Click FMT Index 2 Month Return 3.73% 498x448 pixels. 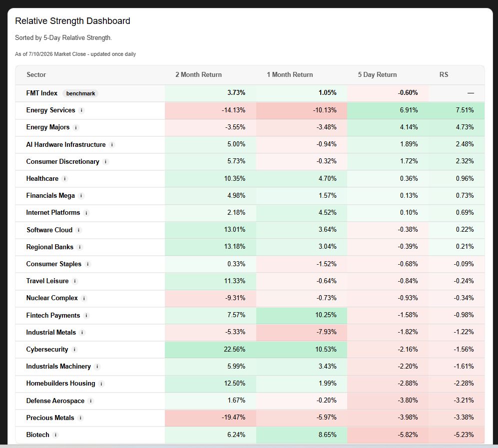point(236,93)
